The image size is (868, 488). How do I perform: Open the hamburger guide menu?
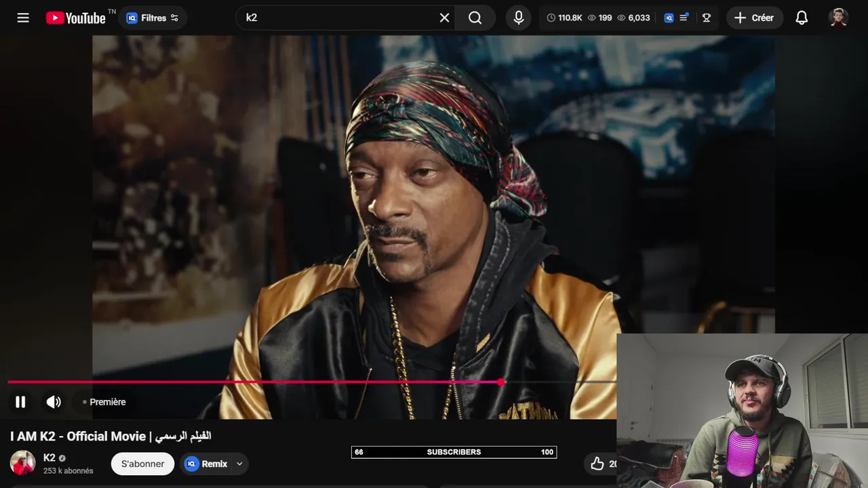pyautogui.click(x=23, y=18)
